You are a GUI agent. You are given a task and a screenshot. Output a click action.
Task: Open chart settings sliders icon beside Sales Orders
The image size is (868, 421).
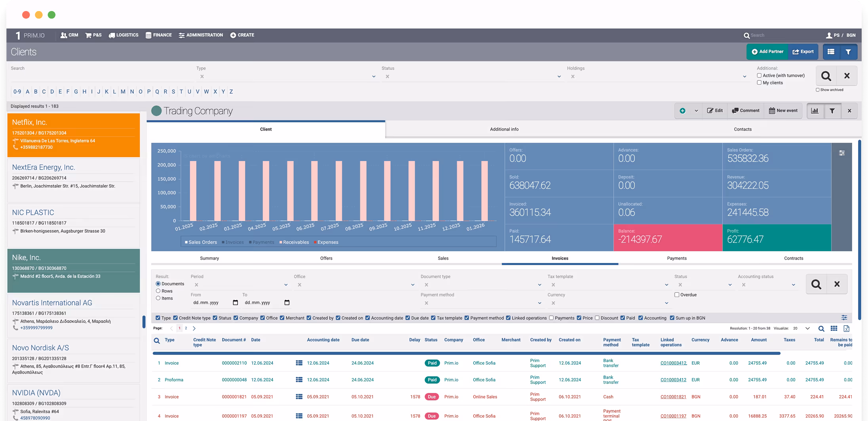click(x=842, y=153)
